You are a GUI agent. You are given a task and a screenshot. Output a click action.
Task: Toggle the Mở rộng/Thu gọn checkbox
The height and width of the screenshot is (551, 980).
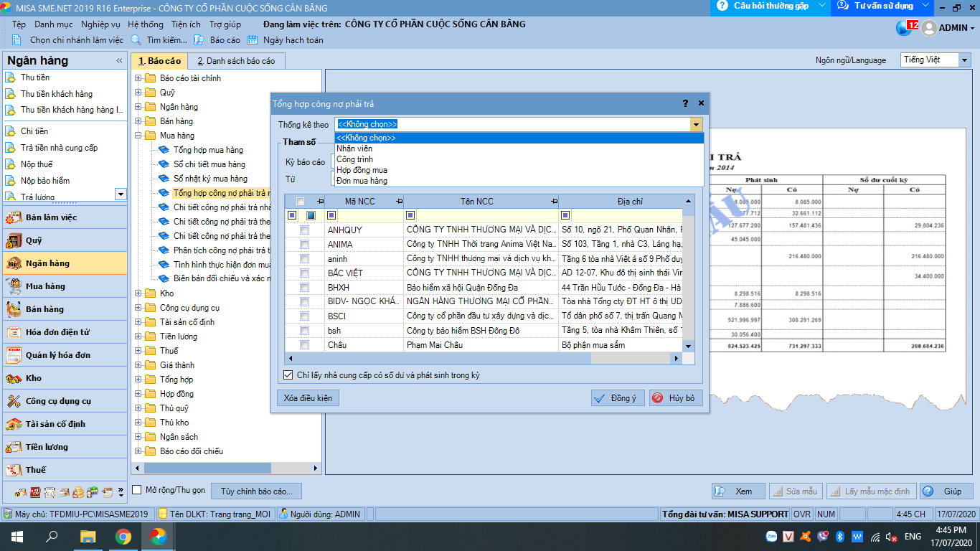pos(137,490)
